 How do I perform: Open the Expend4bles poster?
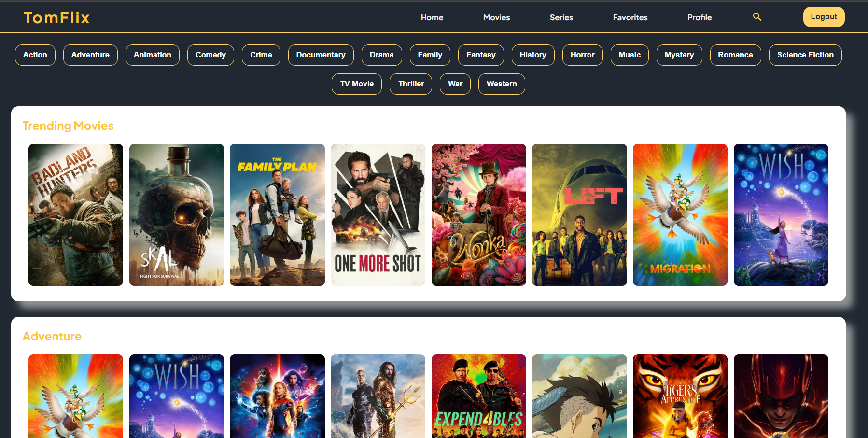pyautogui.click(x=479, y=396)
